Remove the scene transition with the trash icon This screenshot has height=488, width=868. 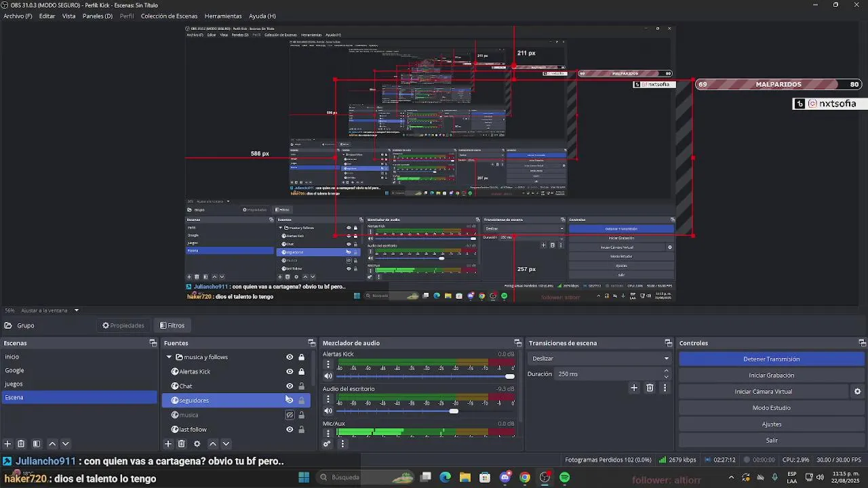(650, 388)
